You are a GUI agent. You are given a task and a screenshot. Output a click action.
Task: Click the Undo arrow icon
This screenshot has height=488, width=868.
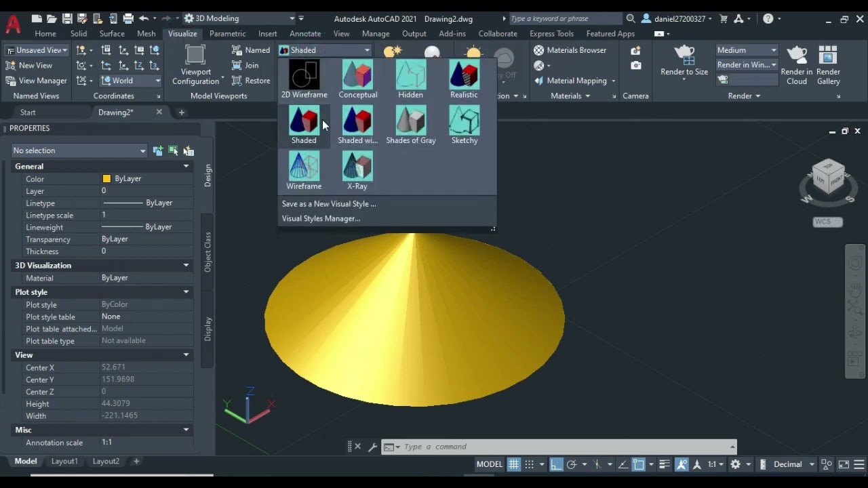(x=144, y=18)
